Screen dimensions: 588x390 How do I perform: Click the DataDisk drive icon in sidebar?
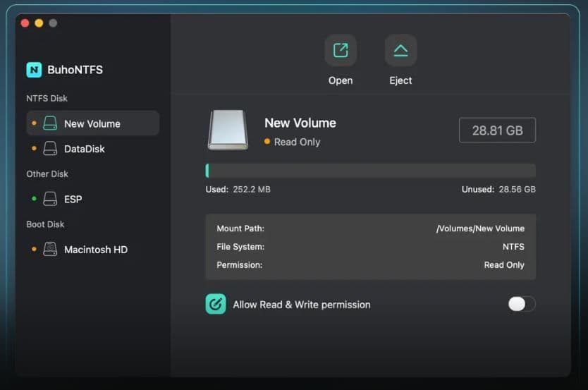pyautogui.click(x=50, y=149)
